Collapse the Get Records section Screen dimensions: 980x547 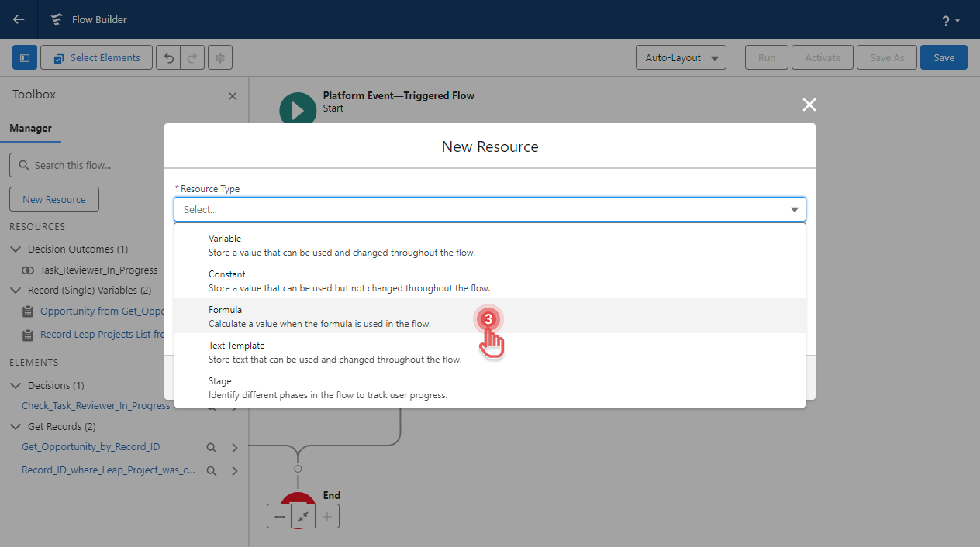tap(16, 426)
